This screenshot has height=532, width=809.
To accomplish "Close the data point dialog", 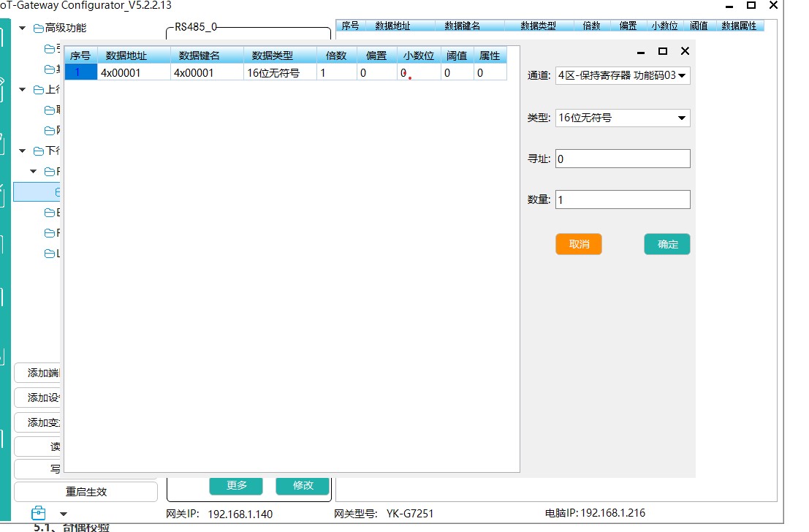I will pyautogui.click(x=685, y=50).
